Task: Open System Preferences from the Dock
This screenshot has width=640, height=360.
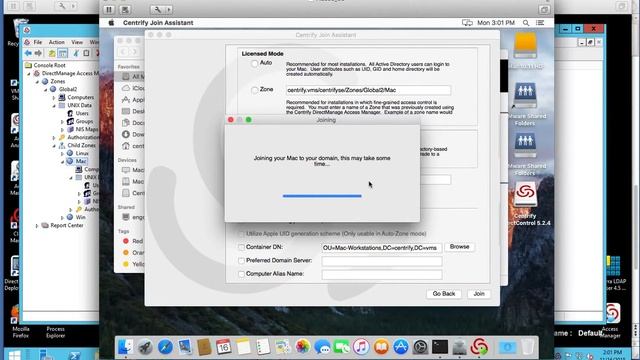Action: (420, 347)
